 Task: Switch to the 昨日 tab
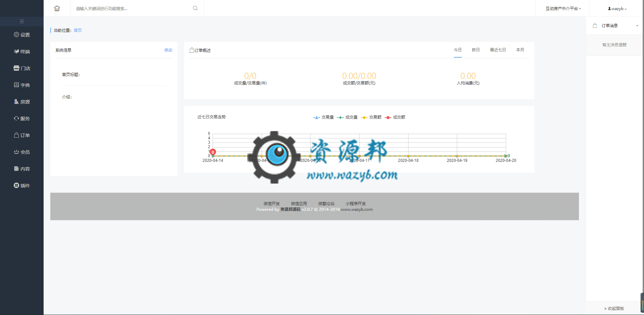click(476, 50)
